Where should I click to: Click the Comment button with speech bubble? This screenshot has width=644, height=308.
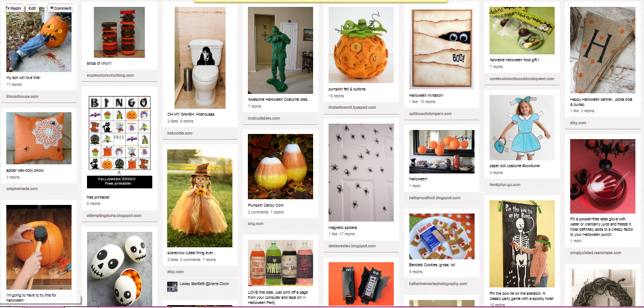pyautogui.click(x=60, y=8)
